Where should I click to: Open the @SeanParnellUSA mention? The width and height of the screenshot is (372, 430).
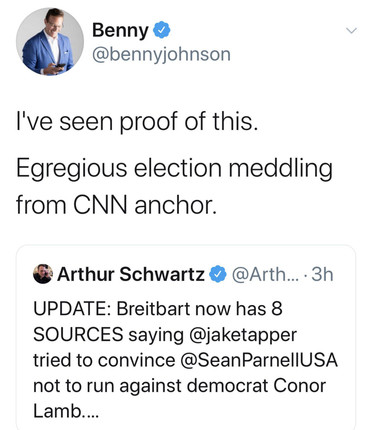coord(259,360)
